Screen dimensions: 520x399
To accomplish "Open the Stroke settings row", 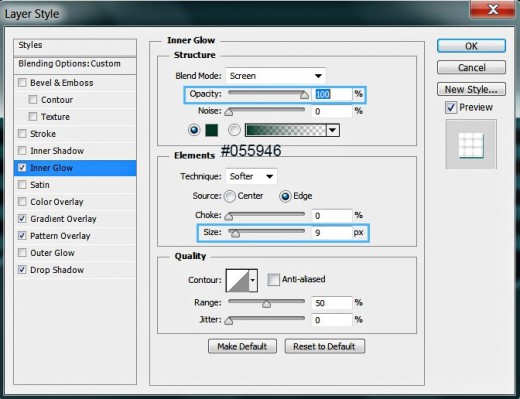I will [x=75, y=134].
